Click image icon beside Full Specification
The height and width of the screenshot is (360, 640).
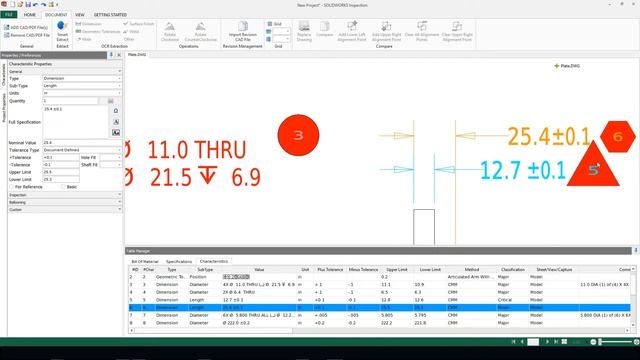[x=116, y=133]
